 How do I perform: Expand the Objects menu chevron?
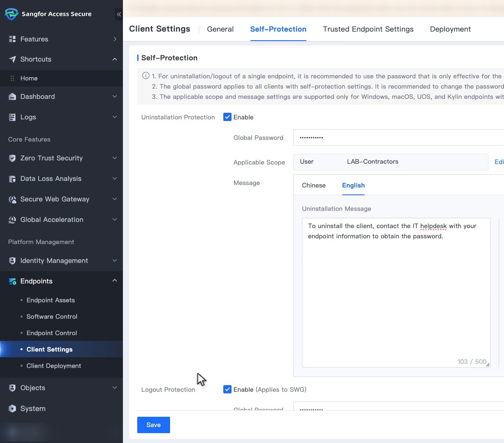coord(115,388)
